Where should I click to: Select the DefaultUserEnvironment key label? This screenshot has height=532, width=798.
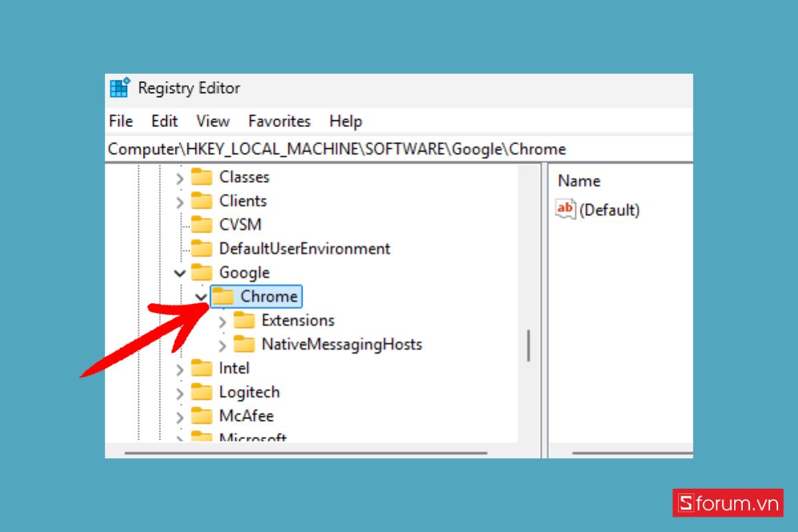click(x=305, y=249)
